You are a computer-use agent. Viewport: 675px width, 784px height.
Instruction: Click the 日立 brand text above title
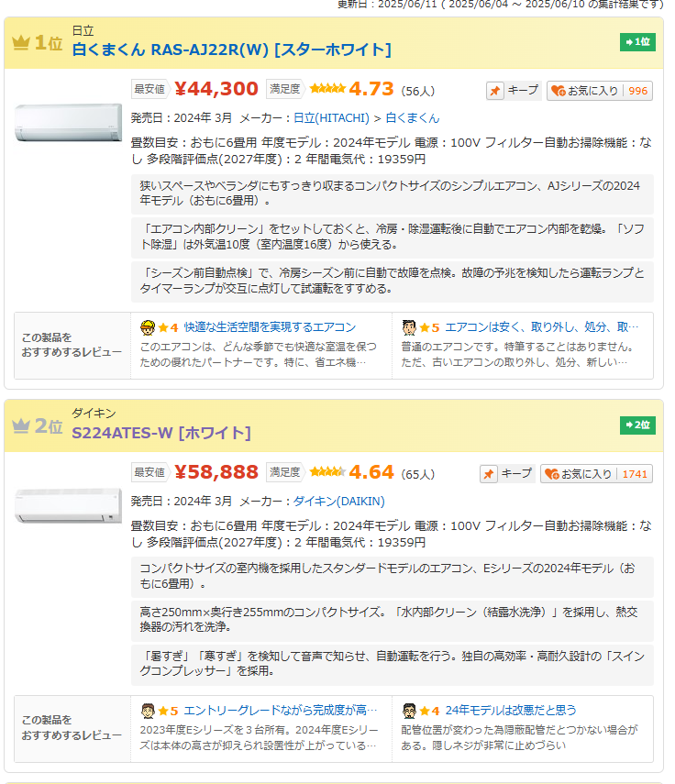point(83,31)
